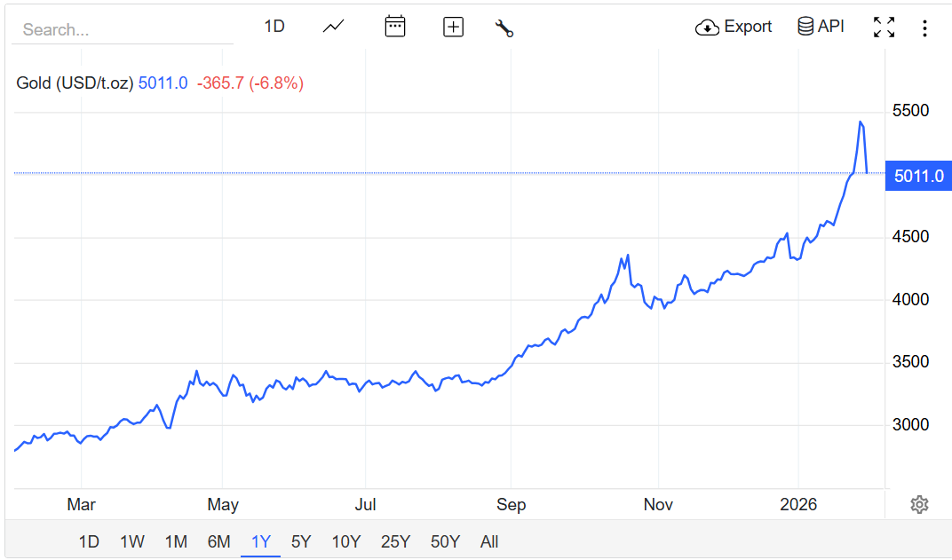Open the chart type line icon
The width and height of the screenshot is (952, 560).
coord(333,27)
